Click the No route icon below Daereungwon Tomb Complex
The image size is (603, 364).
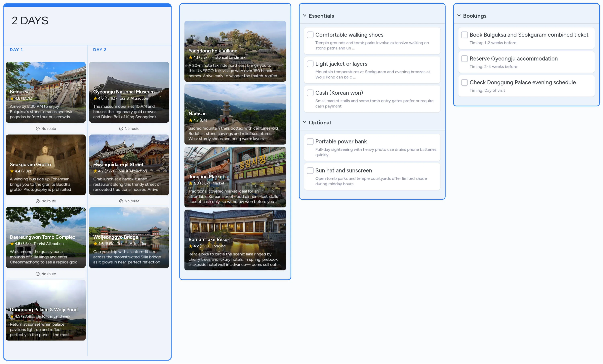coord(38,274)
